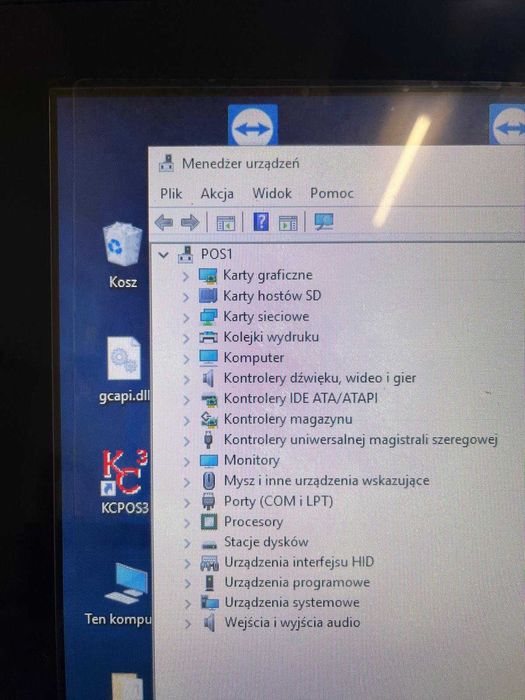Select the gcapi.dll file on desktop
The width and height of the screenshot is (525, 700).
pyautogui.click(x=124, y=370)
